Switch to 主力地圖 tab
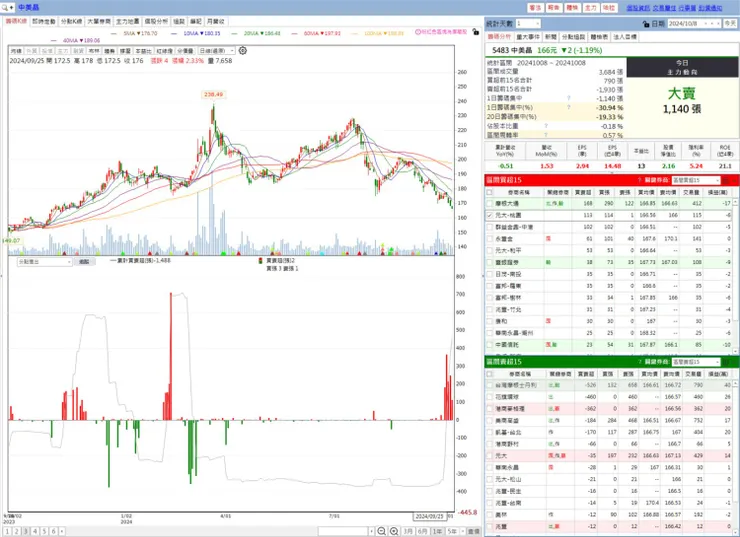Viewport: 740px width, 537px height. [127, 21]
